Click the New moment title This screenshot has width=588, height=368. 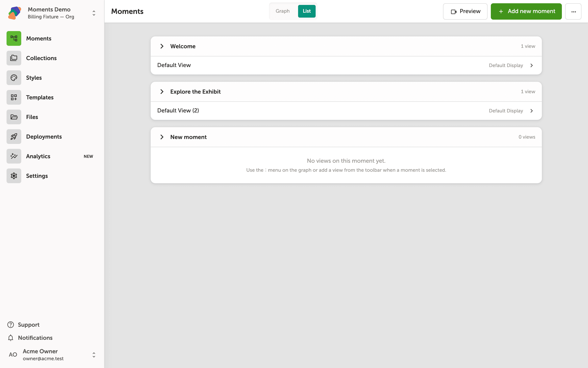[x=188, y=137]
